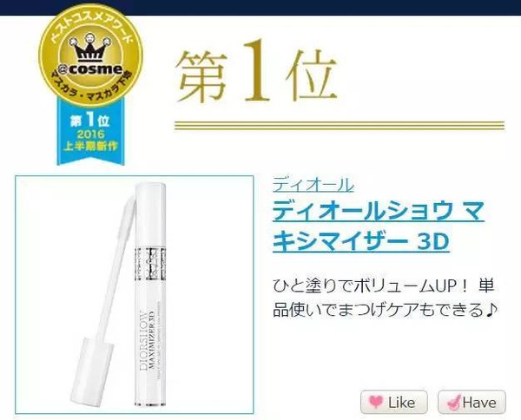Click the マスカラ・マスカラ下地 category text on badge

tap(90, 89)
